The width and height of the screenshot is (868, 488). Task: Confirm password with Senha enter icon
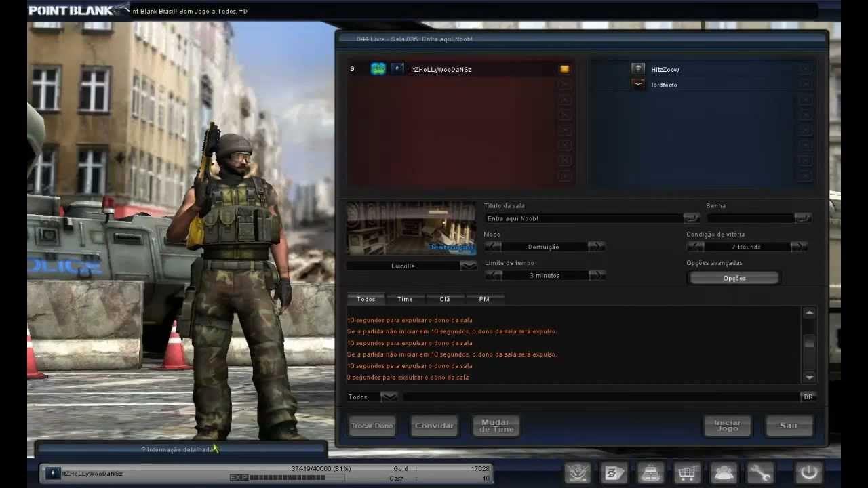point(803,218)
